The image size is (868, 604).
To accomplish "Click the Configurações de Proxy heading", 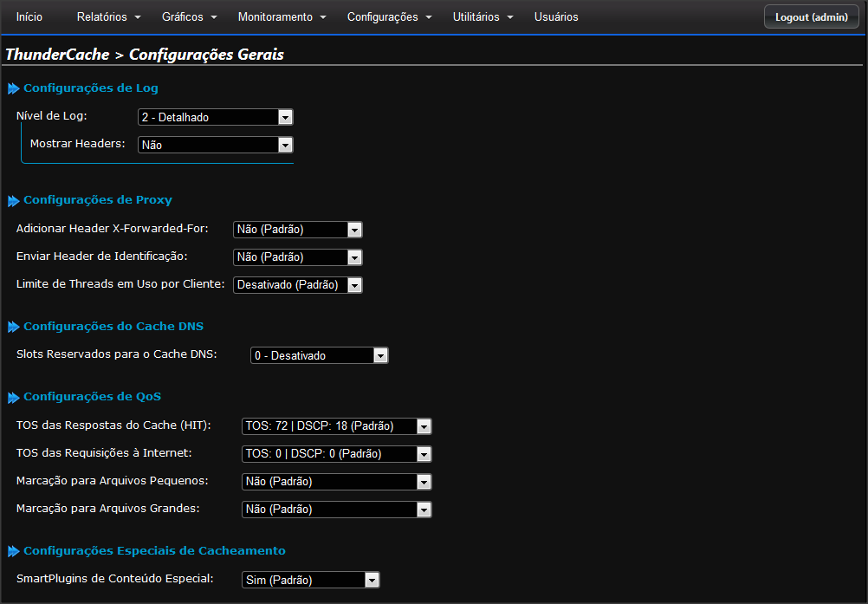I will coord(97,200).
